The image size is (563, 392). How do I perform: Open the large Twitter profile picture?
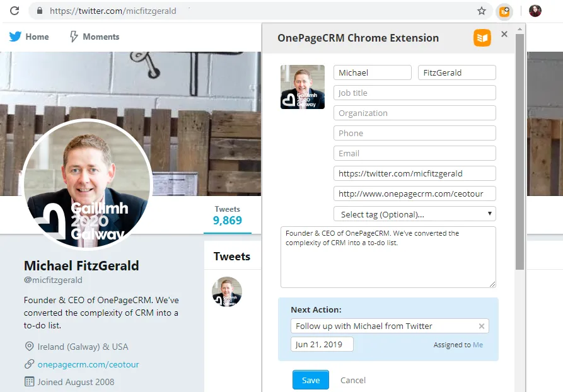(88, 184)
